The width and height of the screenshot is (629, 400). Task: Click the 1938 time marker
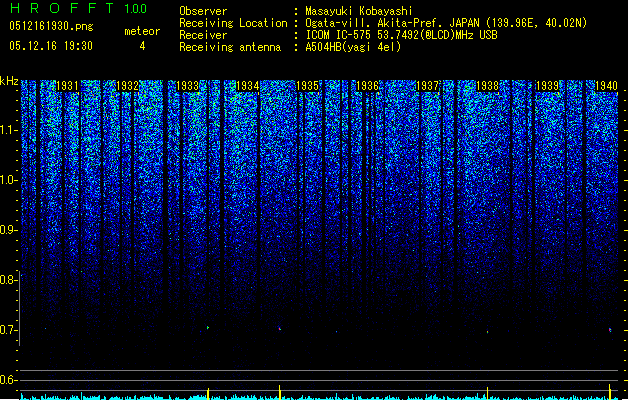(x=487, y=86)
